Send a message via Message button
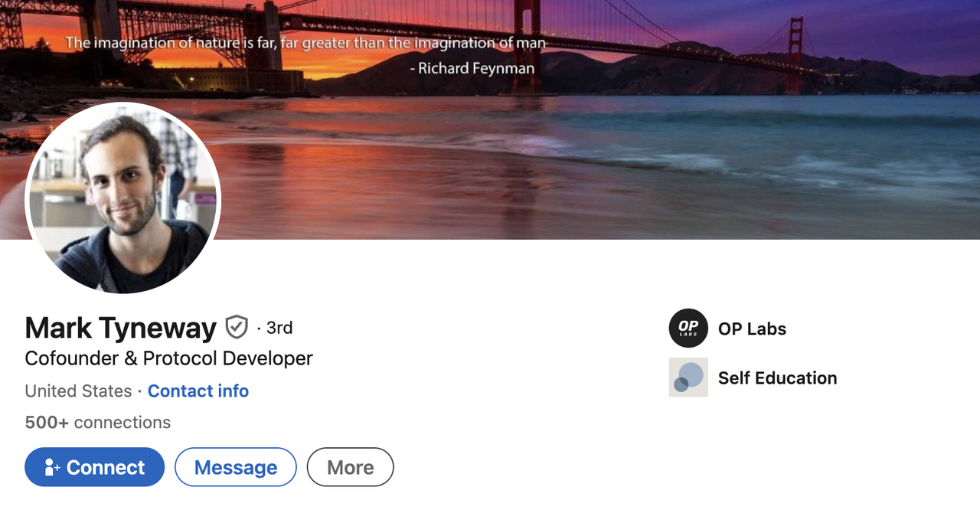 point(236,467)
